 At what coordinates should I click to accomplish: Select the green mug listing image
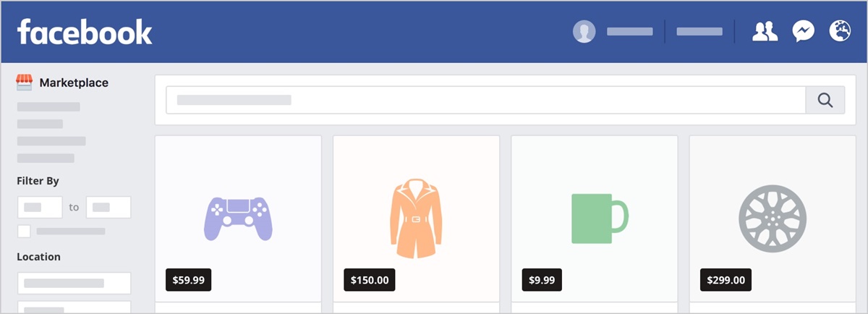(599, 218)
